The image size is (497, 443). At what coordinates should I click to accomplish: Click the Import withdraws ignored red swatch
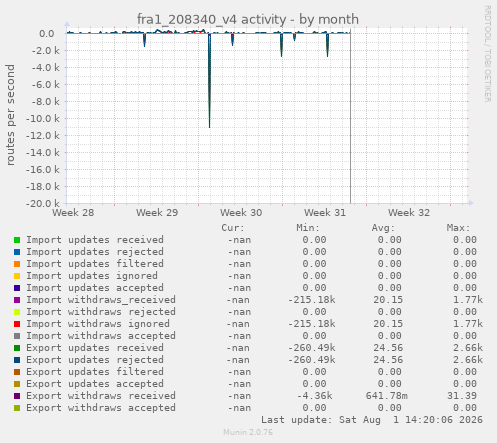17,324
